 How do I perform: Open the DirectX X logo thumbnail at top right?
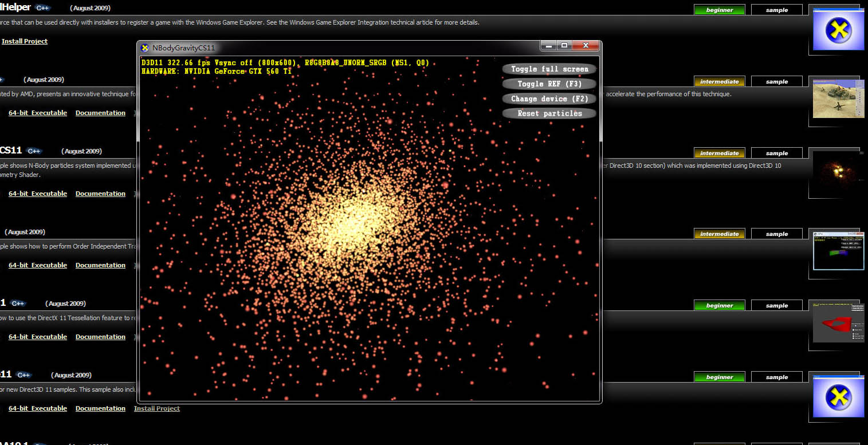point(838,30)
